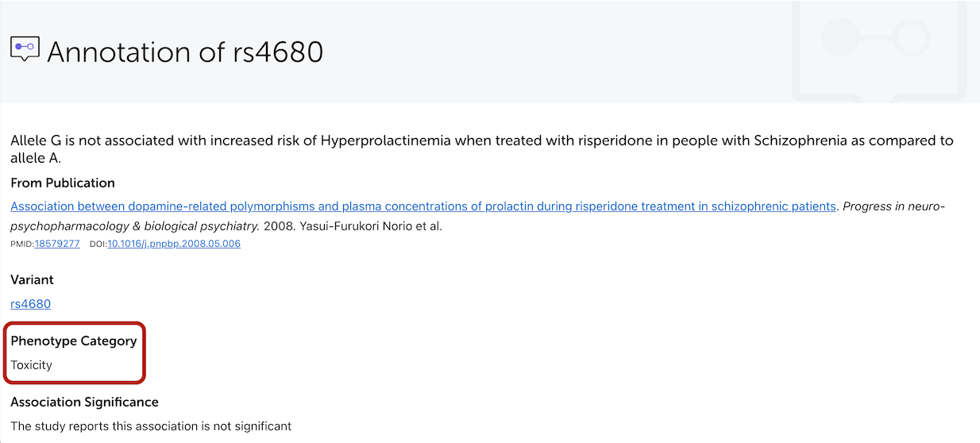Click the "PMID:" label text
The height and width of the screenshot is (443, 980).
(x=22, y=244)
